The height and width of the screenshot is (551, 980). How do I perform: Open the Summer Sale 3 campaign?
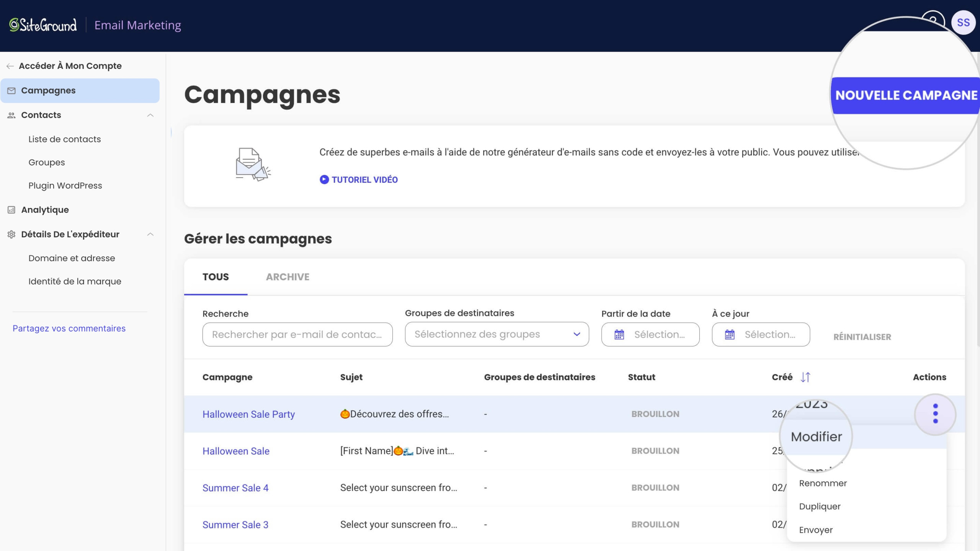click(x=235, y=525)
